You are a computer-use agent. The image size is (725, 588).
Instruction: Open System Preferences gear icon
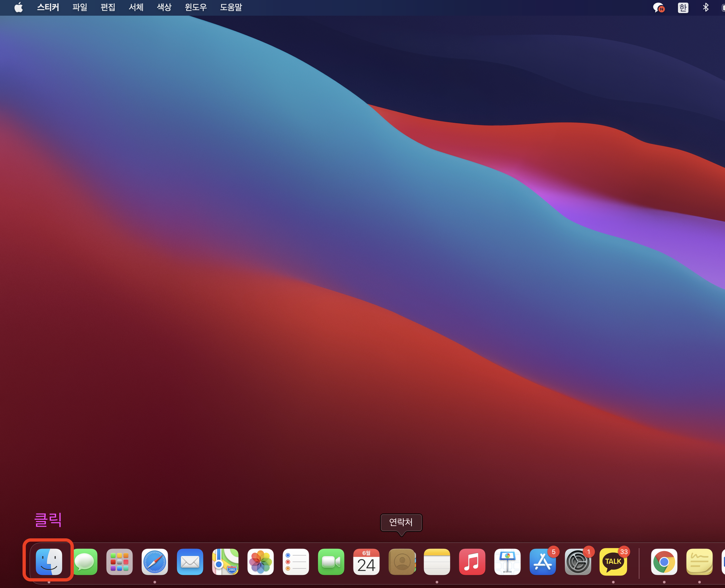pos(578,562)
